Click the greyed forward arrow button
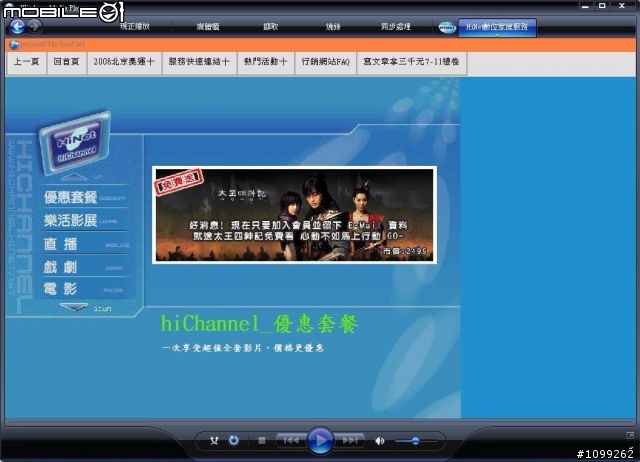The height and width of the screenshot is (462, 640). coord(34,27)
